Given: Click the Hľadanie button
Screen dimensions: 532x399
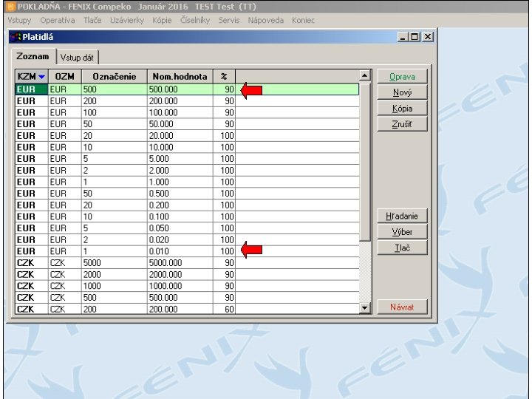Looking at the screenshot, I should [402, 216].
